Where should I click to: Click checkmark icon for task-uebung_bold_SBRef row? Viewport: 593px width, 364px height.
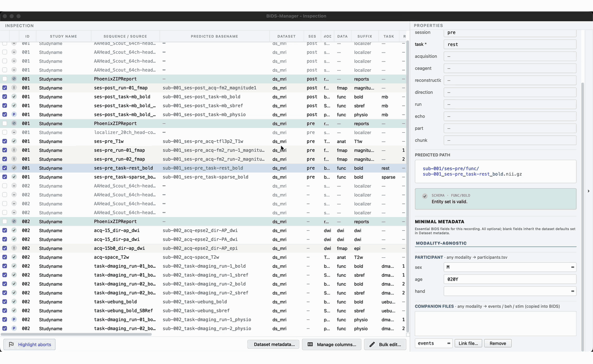click(14, 310)
